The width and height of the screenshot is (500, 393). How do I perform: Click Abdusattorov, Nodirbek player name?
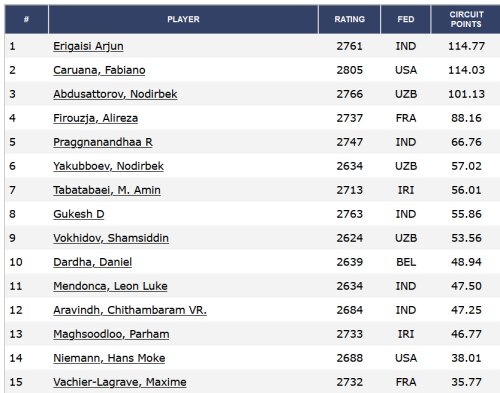115,94
